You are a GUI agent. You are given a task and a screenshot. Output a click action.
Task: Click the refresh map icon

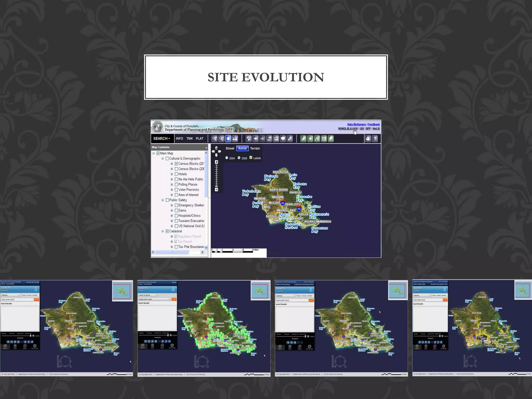(269, 139)
